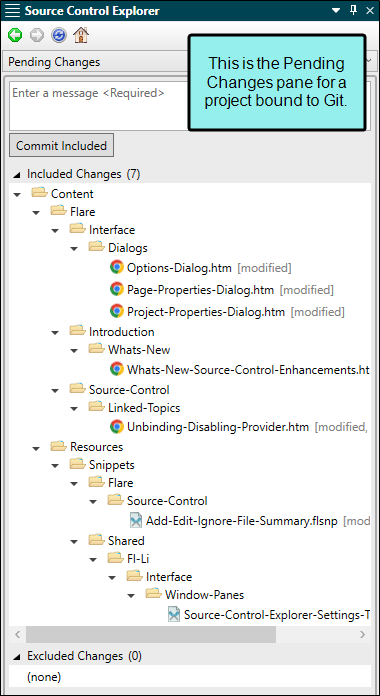
Task: Click the Content folder icon
Action: [x=39, y=193]
